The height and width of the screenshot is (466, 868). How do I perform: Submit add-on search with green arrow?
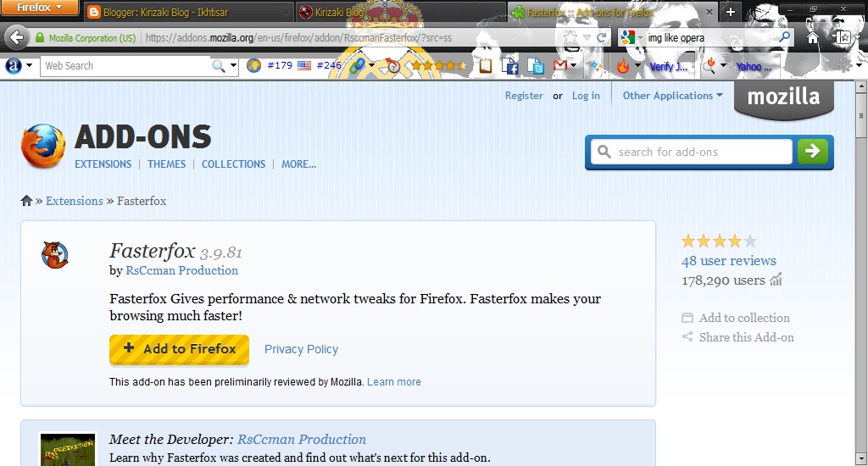click(x=813, y=152)
